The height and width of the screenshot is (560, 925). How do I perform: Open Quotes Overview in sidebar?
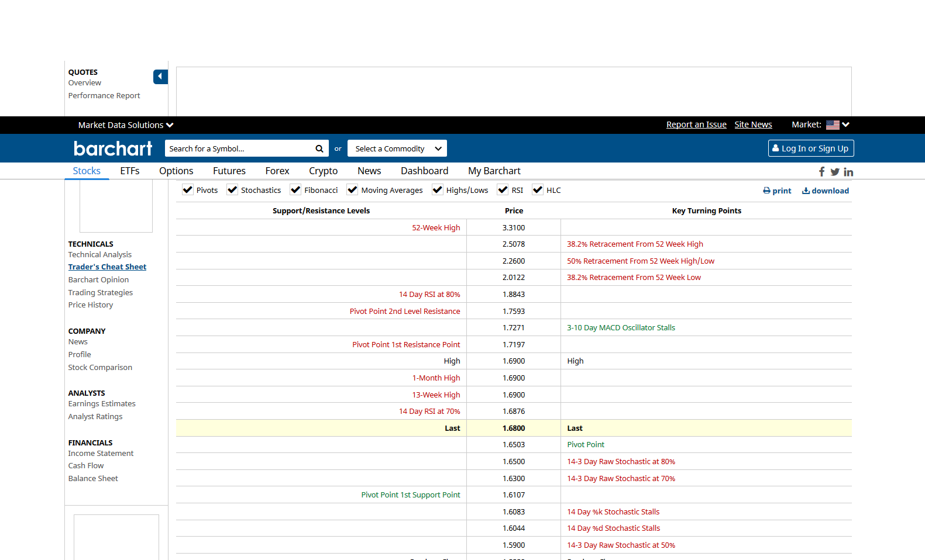[x=85, y=83]
